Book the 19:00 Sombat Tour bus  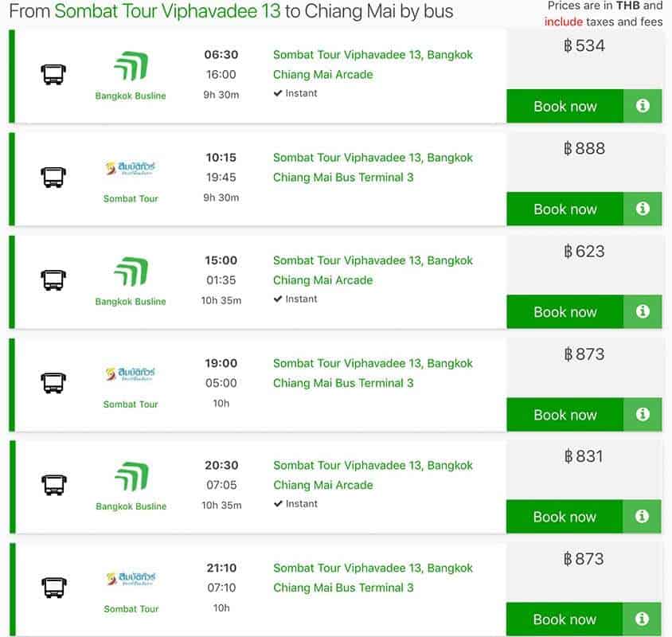(x=565, y=414)
